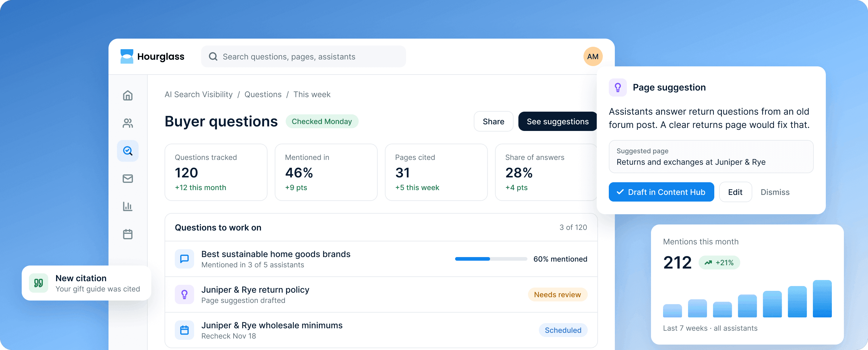Dismiss the page suggestion

(x=775, y=192)
